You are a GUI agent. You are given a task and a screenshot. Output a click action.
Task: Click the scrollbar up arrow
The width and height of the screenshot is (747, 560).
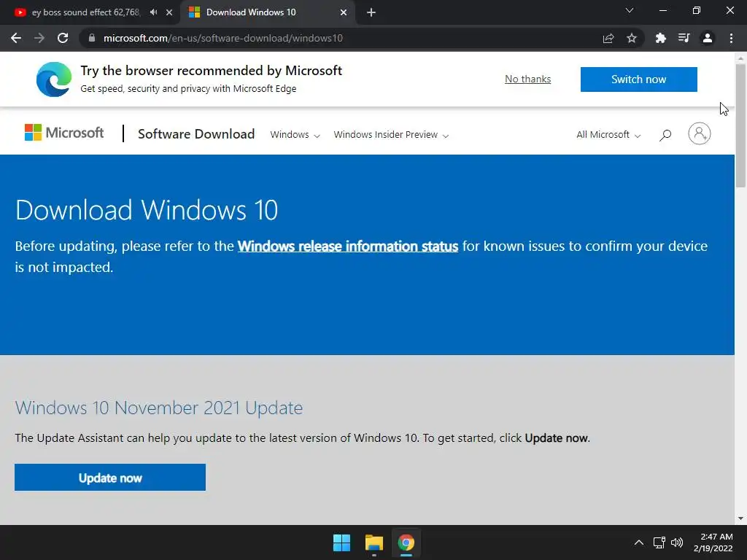(x=740, y=58)
